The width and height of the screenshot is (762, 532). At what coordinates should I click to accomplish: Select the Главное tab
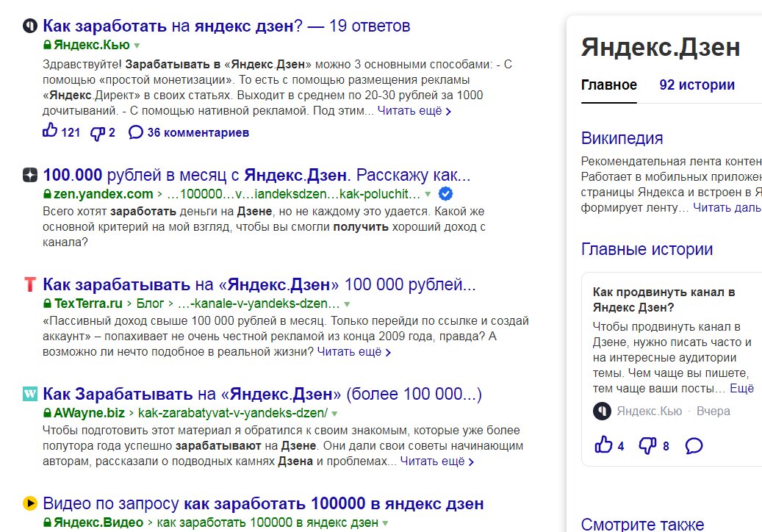[609, 85]
